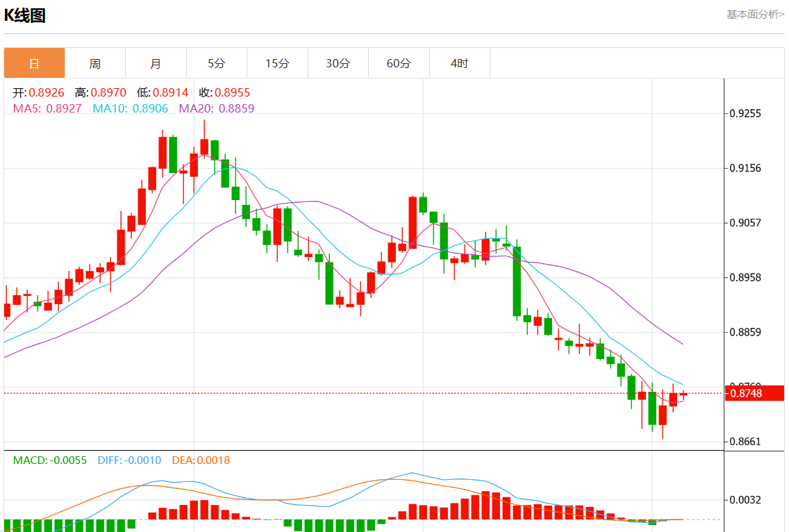Viewport: 789px width, 532px height.
Task: Open the 4时 interval tab
Action: pyautogui.click(x=459, y=63)
